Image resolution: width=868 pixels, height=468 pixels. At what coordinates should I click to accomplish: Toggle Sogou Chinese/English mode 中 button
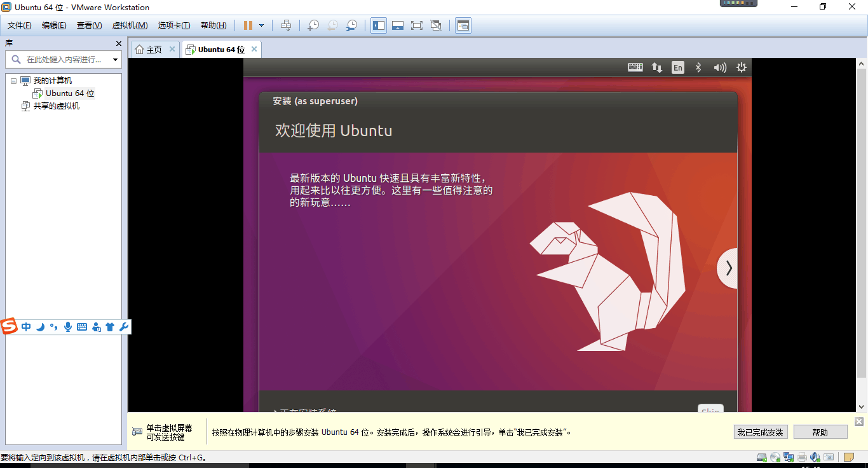point(26,327)
